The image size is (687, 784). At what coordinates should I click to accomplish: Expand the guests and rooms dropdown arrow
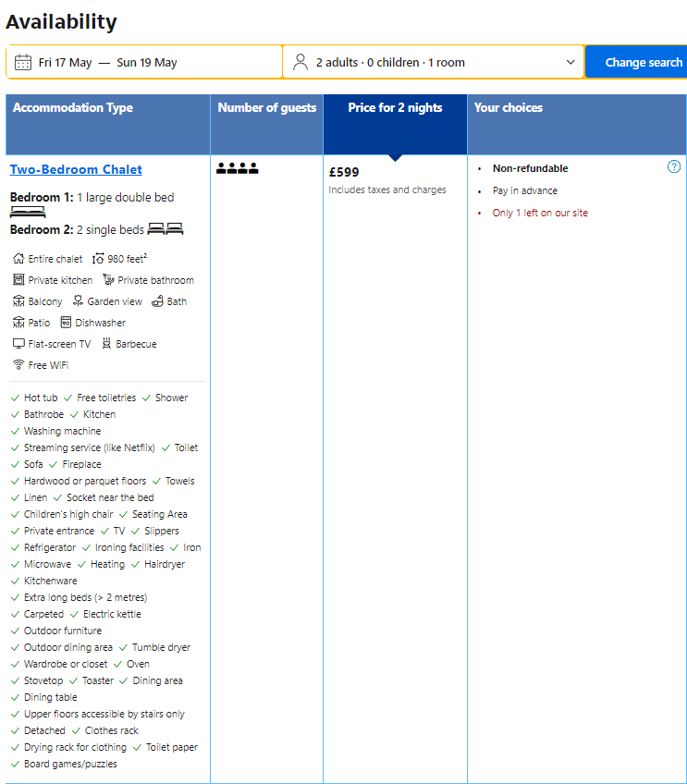570,63
